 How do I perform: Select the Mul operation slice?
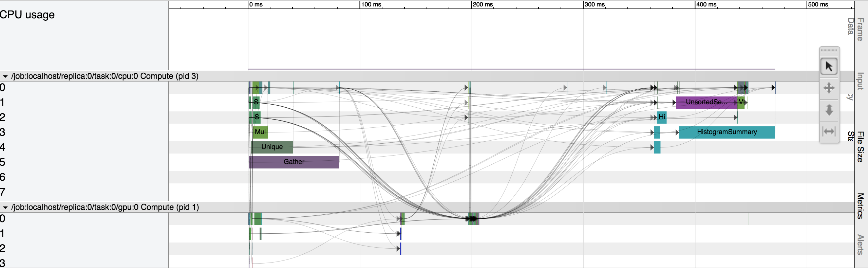click(260, 132)
